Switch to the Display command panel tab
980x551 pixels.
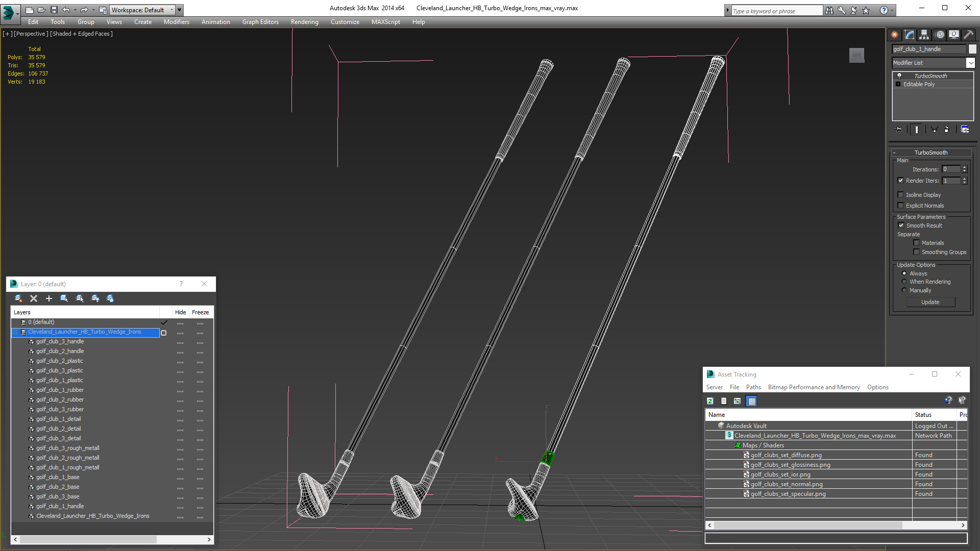coord(954,35)
